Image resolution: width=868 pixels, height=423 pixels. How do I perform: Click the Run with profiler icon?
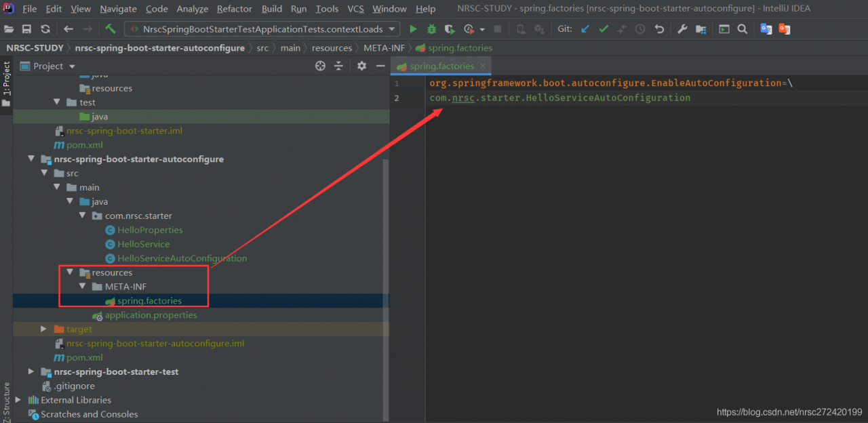coord(469,29)
